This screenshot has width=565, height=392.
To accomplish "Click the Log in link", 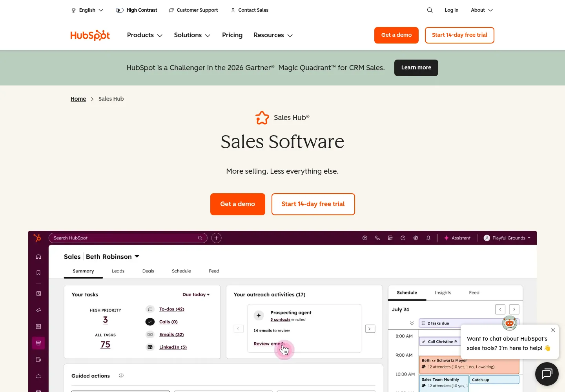I will point(452,10).
